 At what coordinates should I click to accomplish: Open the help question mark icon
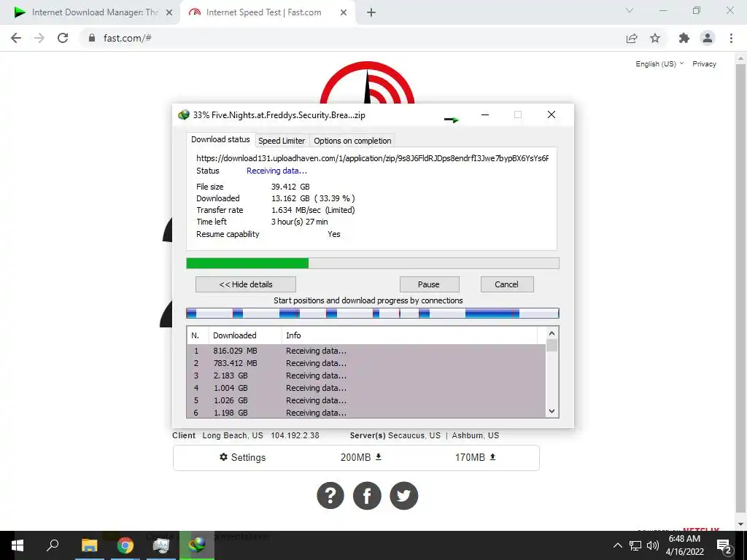pos(330,496)
